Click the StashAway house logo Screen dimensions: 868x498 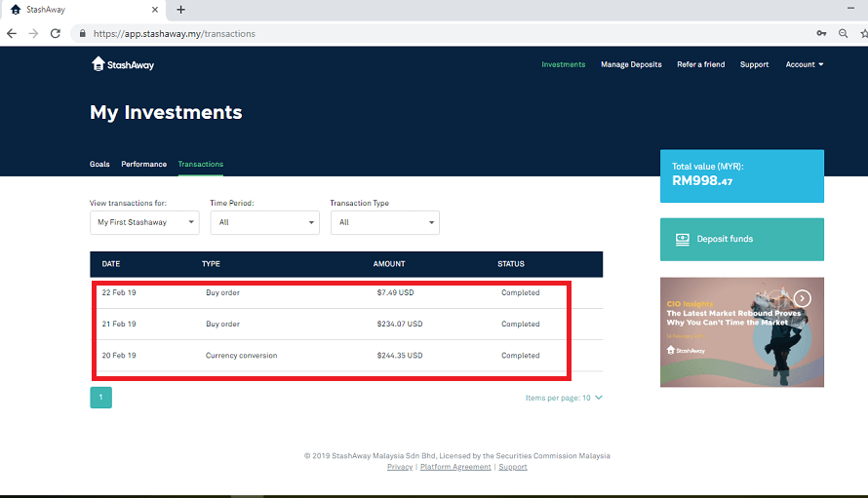click(x=122, y=64)
